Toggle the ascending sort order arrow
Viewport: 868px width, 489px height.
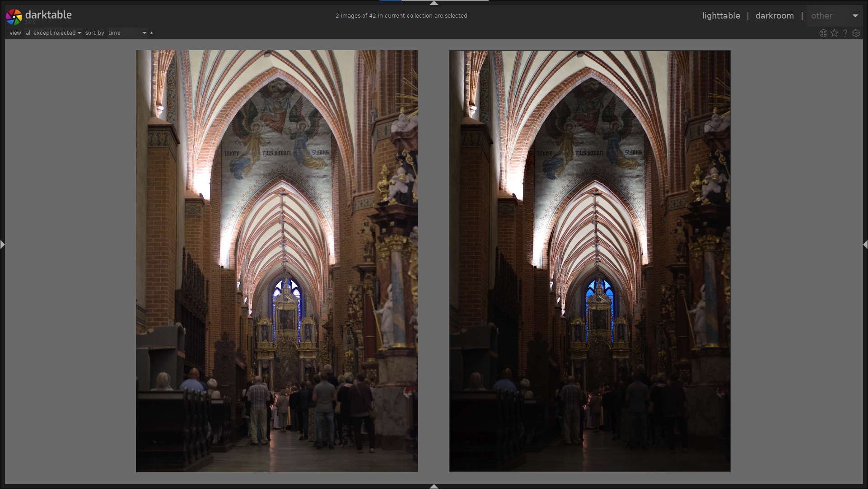(x=151, y=33)
